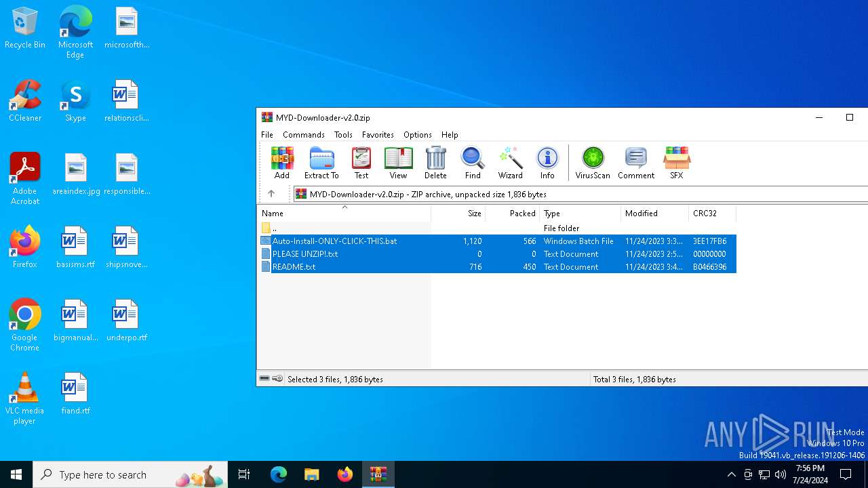868x488 pixels.
Task: Click the SFX toolbar icon
Action: tap(676, 163)
